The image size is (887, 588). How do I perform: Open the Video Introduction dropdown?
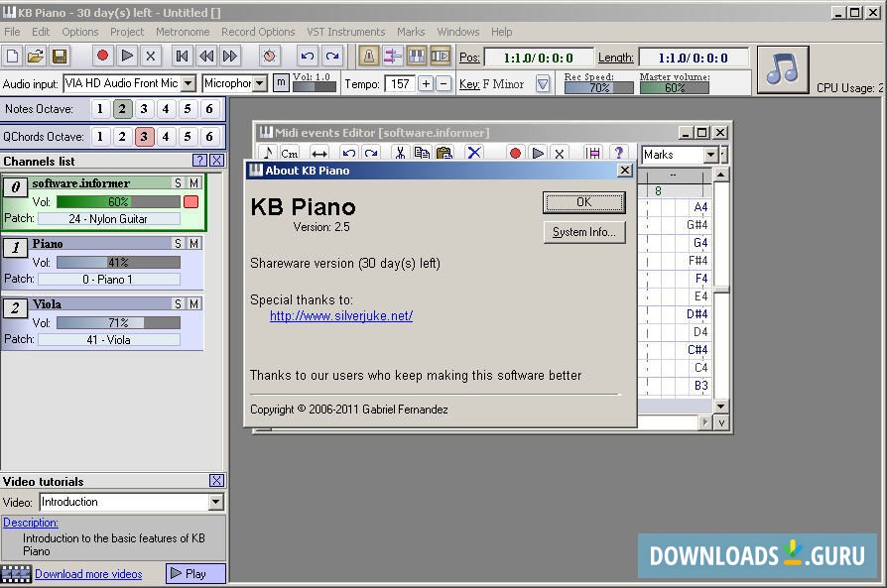pyautogui.click(x=215, y=502)
